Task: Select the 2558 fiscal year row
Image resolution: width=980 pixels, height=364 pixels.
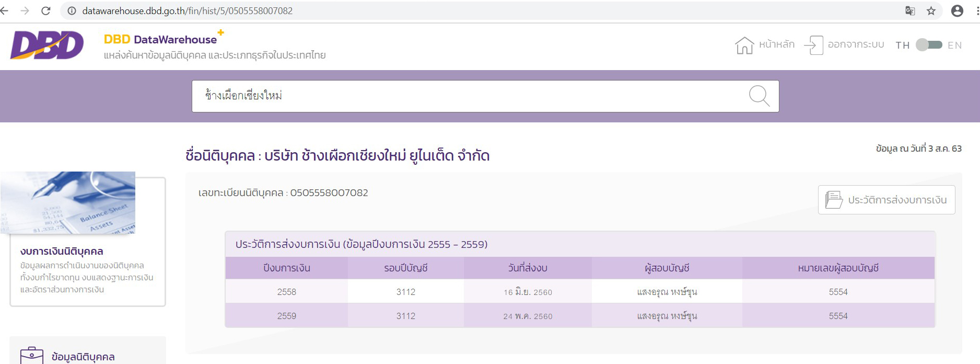Action: coord(286,292)
